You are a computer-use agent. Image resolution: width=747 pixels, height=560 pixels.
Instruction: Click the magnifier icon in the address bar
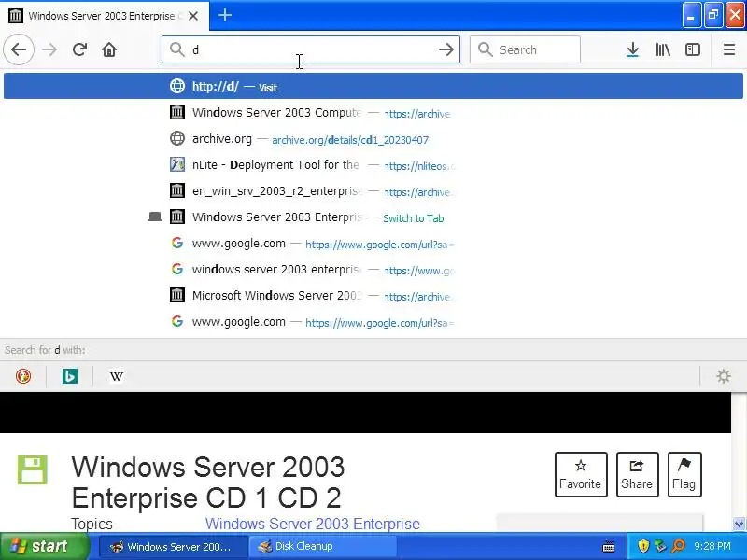(176, 49)
